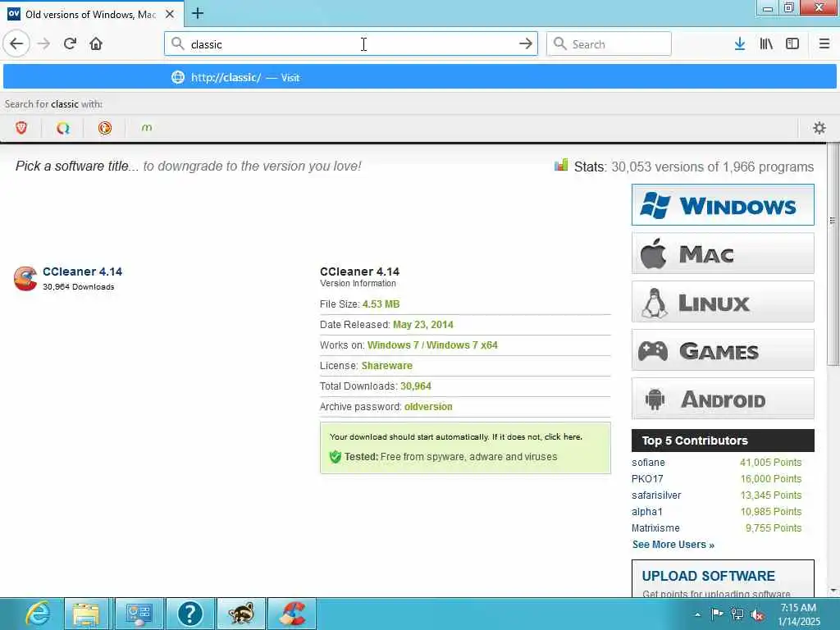This screenshot has width=840, height=630.
Task: Open contributor sofiane's profile
Action: coord(648,463)
